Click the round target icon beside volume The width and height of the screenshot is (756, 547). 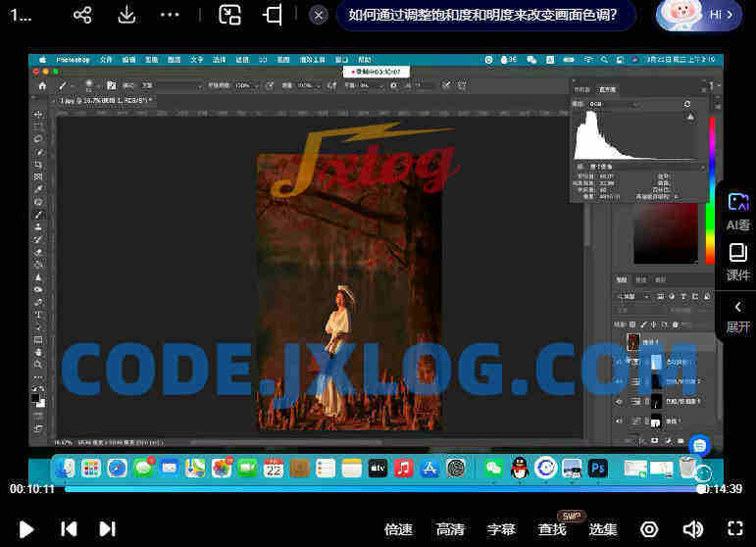[649, 529]
